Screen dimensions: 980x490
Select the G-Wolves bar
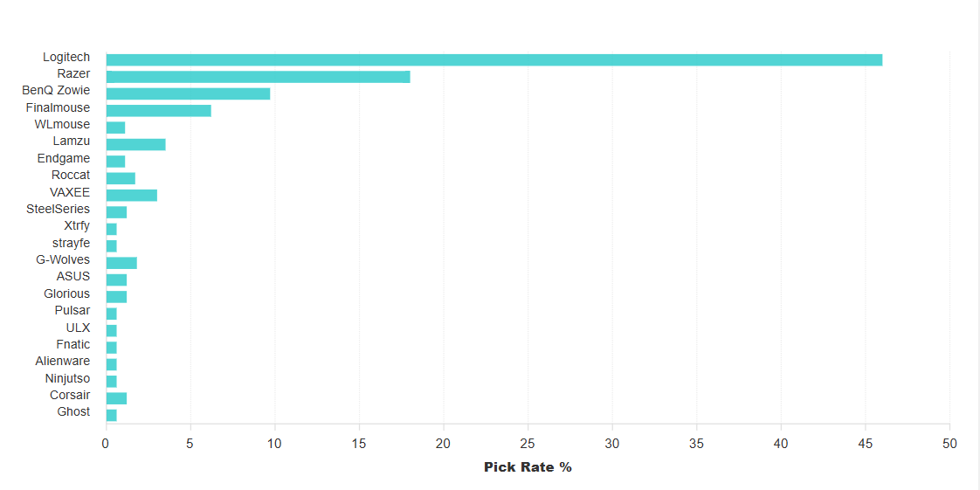(121, 263)
